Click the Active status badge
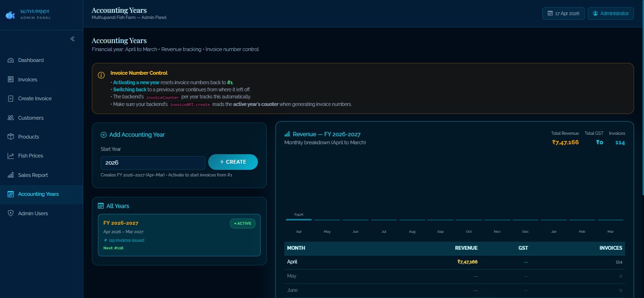Image resolution: width=644 pixels, height=298 pixels. pyautogui.click(x=243, y=223)
